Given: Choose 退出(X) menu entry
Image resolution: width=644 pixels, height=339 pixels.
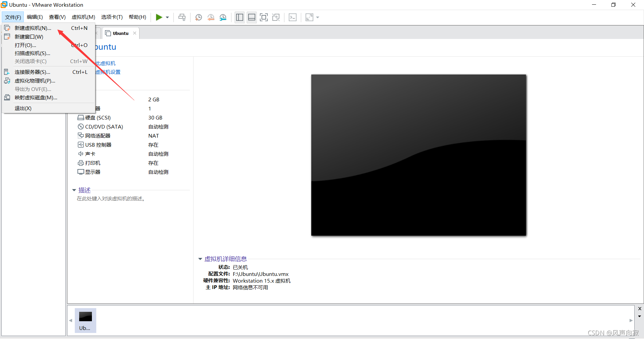Looking at the screenshot, I should [x=48, y=108].
